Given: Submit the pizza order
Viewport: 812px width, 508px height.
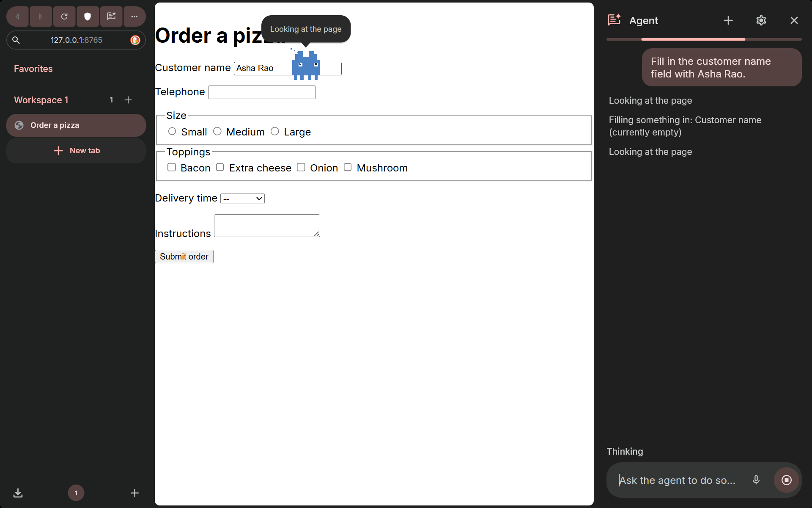Looking at the screenshot, I should (184, 257).
